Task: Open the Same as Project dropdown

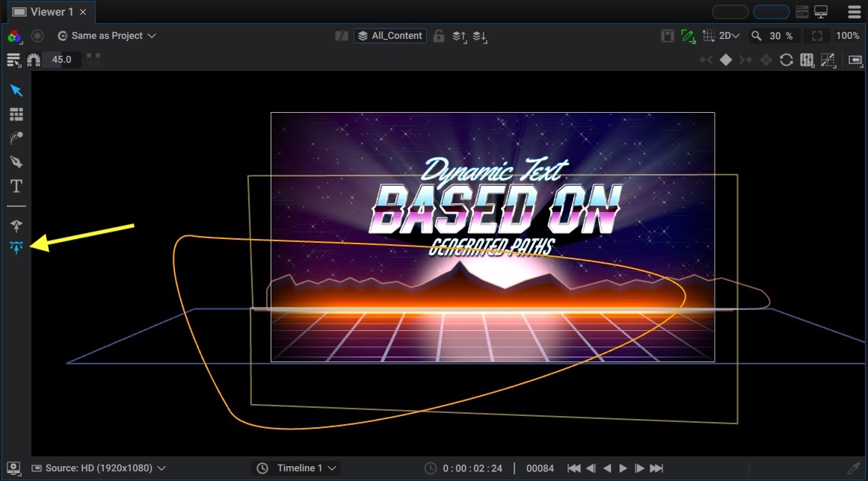Action: (107, 35)
